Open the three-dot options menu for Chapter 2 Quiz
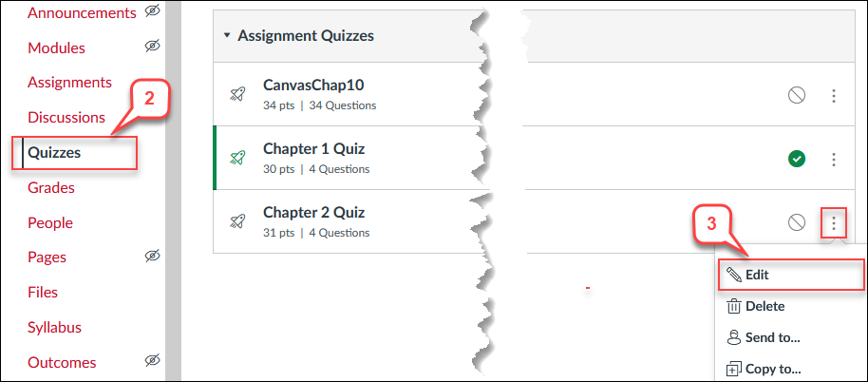Viewport: 868px width, 382px height. point(834,223)
